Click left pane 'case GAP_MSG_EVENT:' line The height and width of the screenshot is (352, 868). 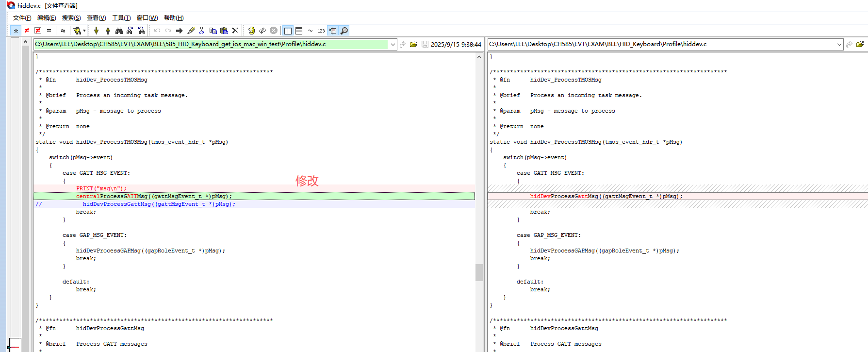coord(94,235)
